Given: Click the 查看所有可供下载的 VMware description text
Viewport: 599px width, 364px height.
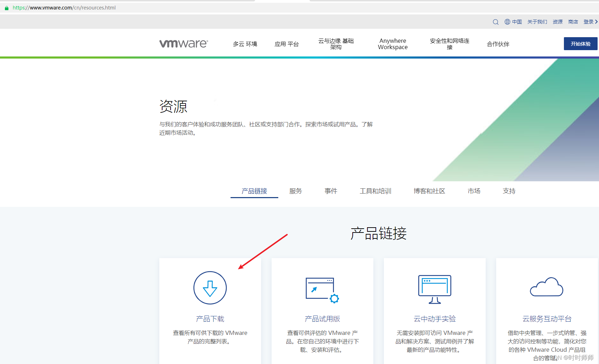Looking at the screenshot, I should point(210,337).
